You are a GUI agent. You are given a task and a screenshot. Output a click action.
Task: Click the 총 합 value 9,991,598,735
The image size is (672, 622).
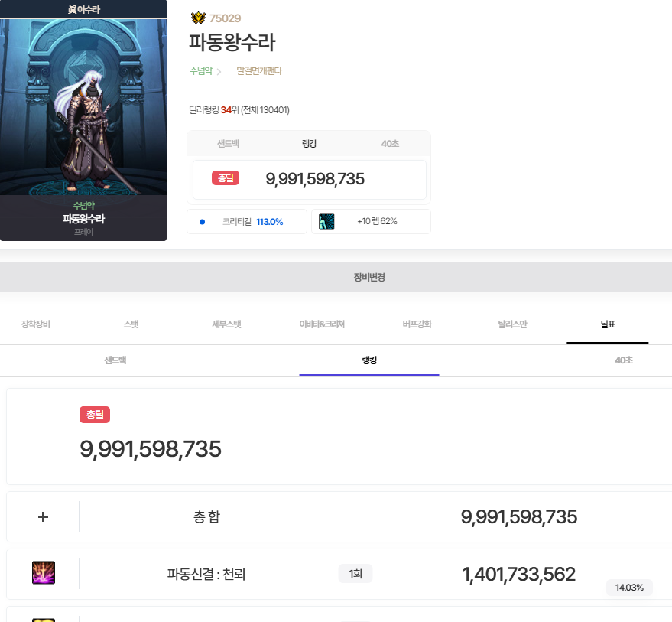tap(519, 517)
